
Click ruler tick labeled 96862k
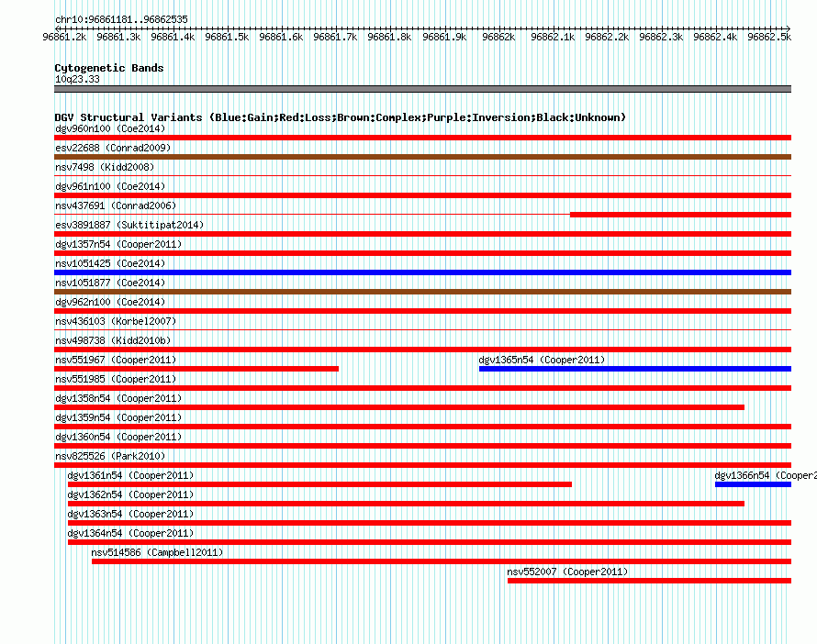(498, 37)
